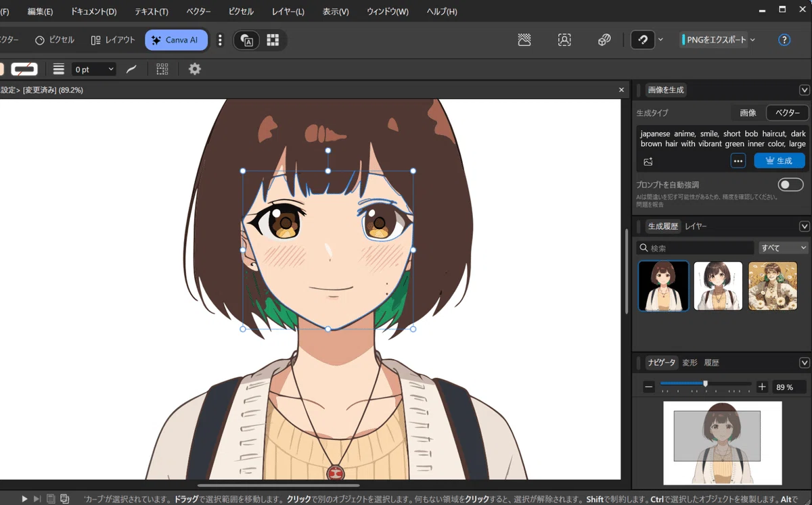Open the prompt more options ellipsis button
812x505 pixels.
pos(738,161)
